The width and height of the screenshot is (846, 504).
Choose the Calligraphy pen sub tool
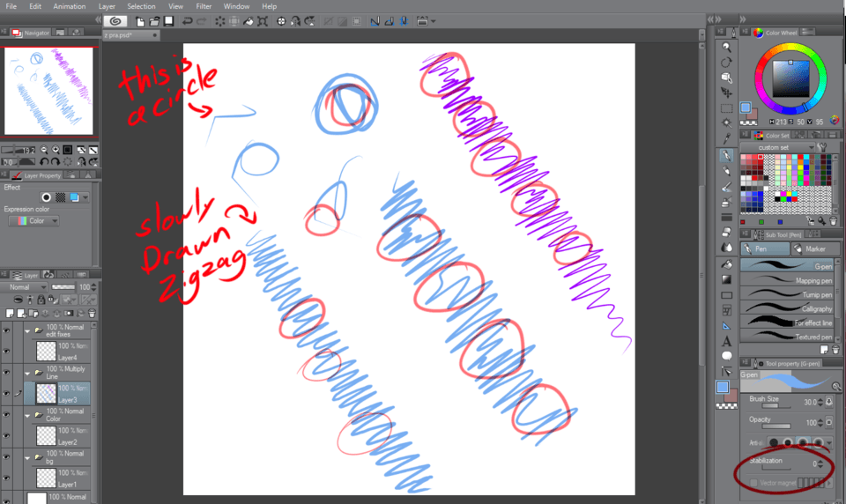click(787, 308)
